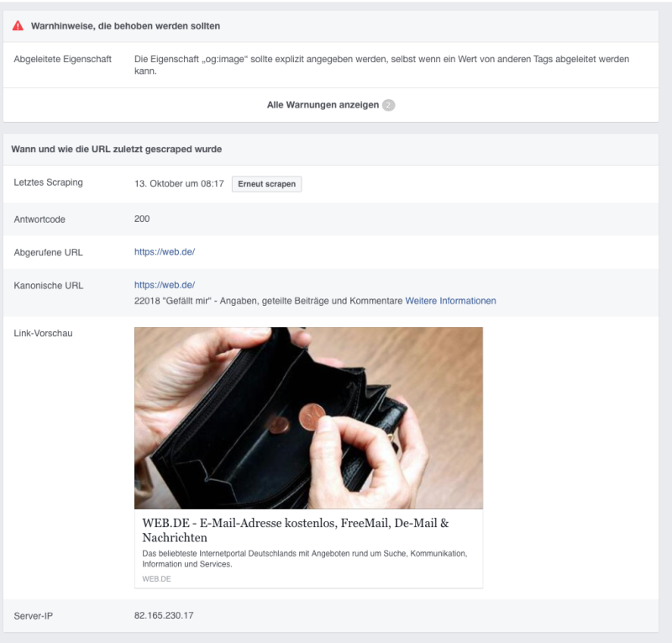Screen dimensions: 672x643
Task: Click the 'Abgerufene URL' label
Action: click(x=49, y=253)
